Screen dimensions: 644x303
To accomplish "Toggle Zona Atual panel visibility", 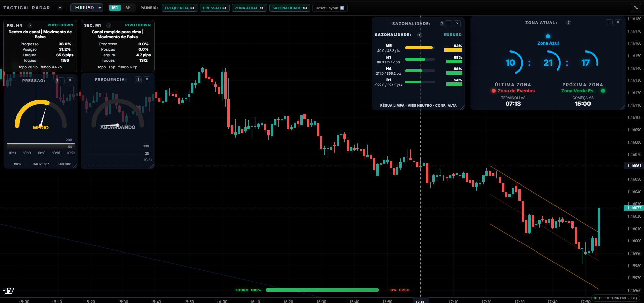I will click(249, 8).
